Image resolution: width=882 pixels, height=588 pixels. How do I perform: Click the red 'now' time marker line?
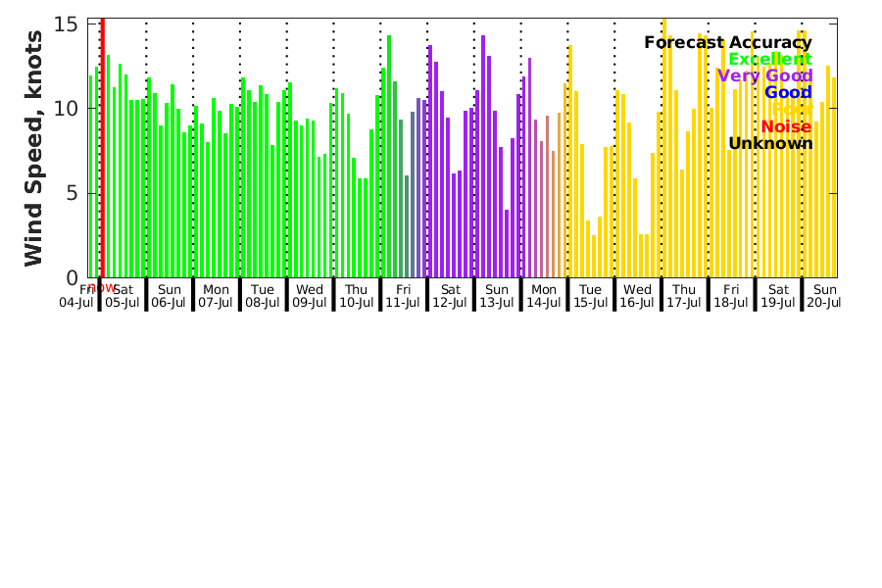[102, 147]
